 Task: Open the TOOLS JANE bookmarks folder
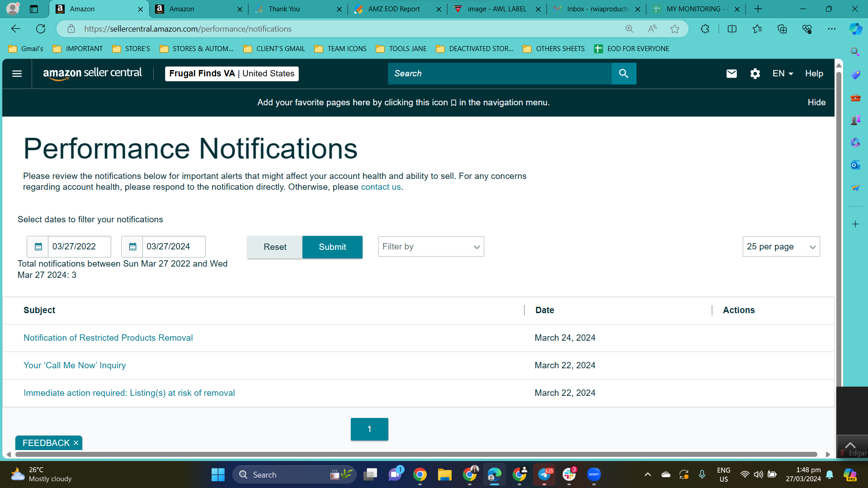coord(401,49)
